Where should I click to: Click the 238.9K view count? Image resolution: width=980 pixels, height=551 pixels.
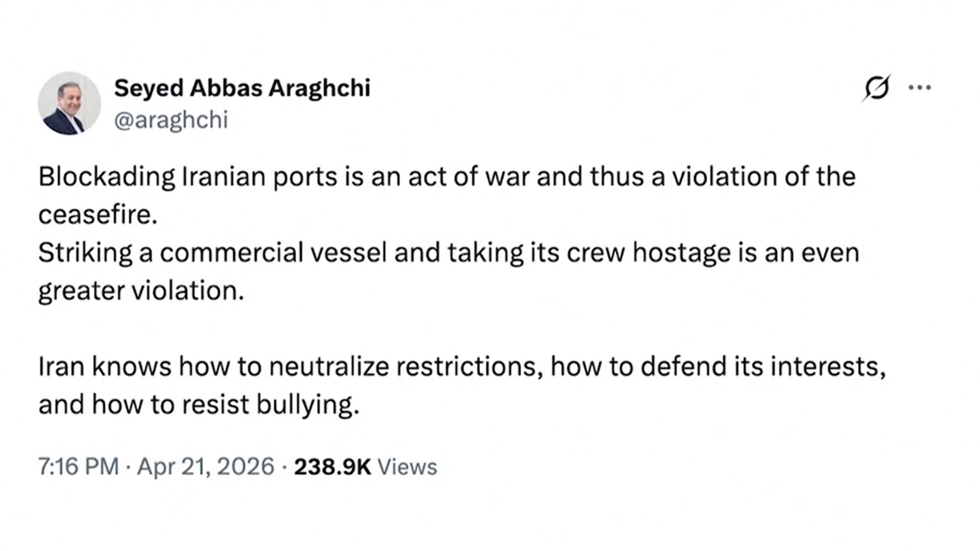coord(332,466)
